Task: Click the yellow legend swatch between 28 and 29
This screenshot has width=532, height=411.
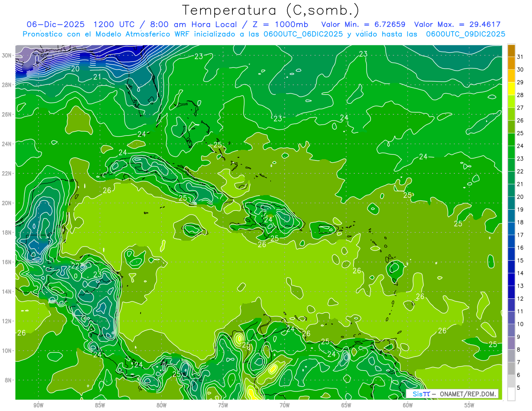Action: (x=511, y=89)
